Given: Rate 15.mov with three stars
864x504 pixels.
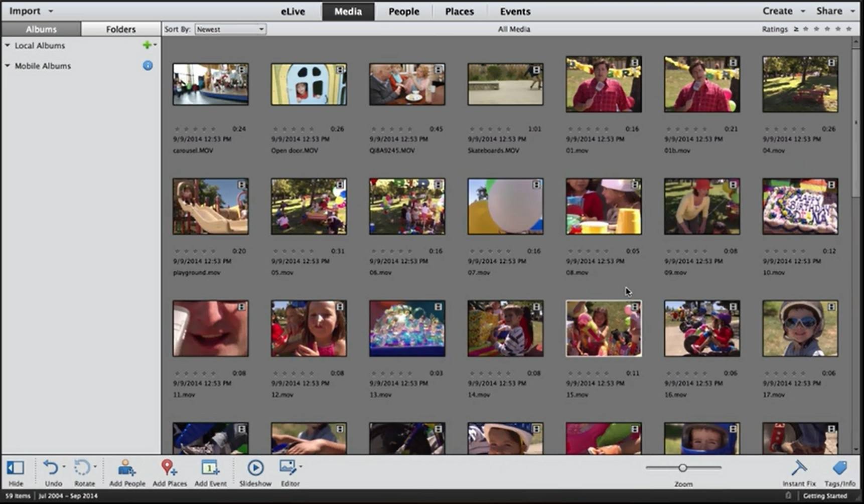Looking at the screenshot, I should pyautogui.click(x=588, y=373).
